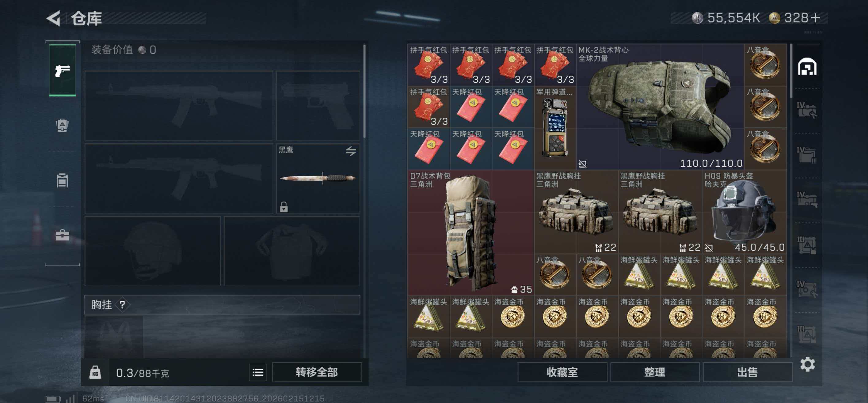Open the clipboard tab in left sidebar

pos(62,180)
